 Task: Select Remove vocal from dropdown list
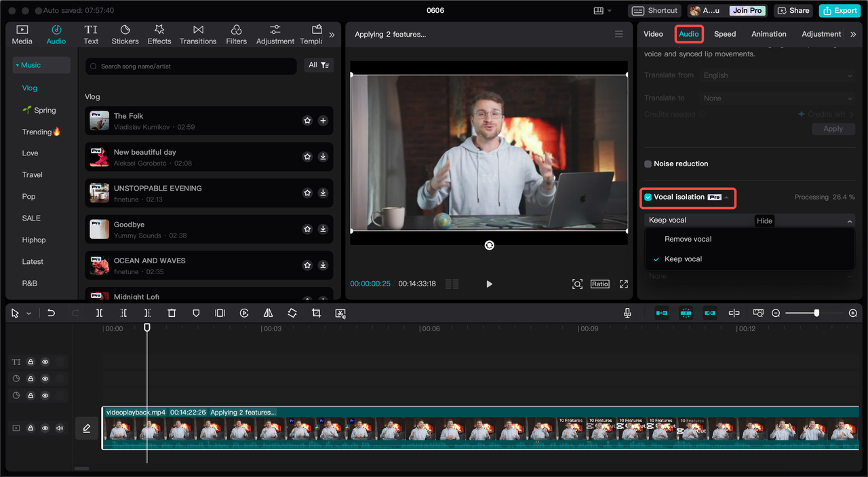pos(688,239)
